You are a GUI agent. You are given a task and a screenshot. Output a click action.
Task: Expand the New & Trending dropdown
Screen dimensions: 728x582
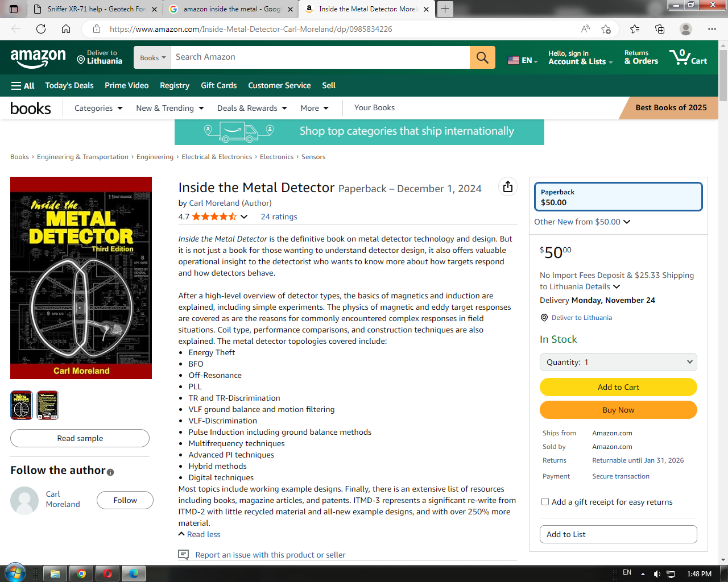170,108
